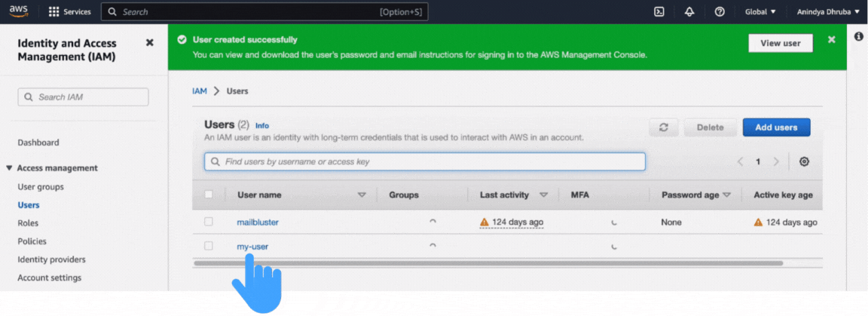Open Account settings in the sidebar

click(x=49, y=278)
